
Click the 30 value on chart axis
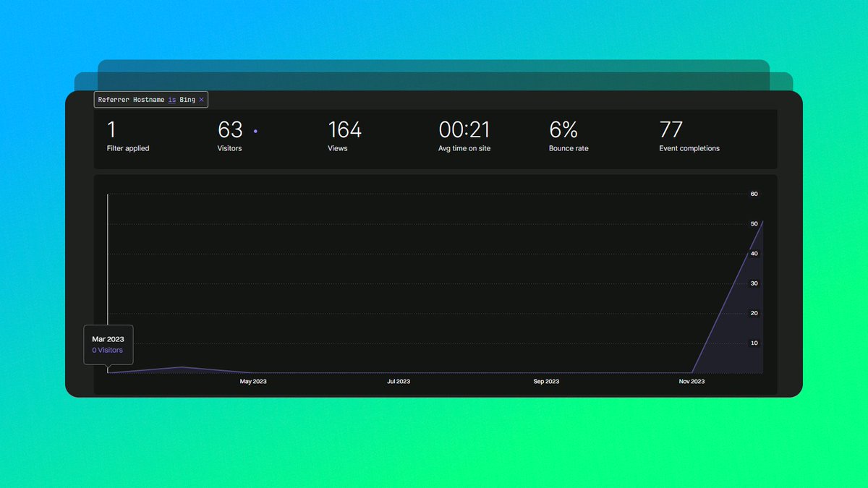pos(754,283)
